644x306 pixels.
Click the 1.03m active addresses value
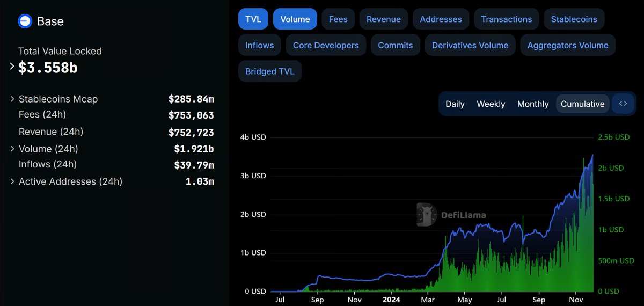click(x=200, y=181)
